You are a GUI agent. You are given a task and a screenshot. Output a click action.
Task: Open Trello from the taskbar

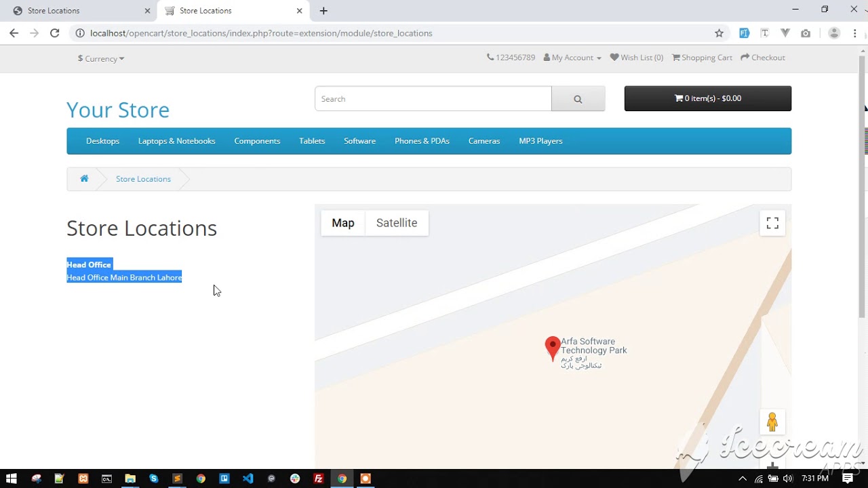224,479
